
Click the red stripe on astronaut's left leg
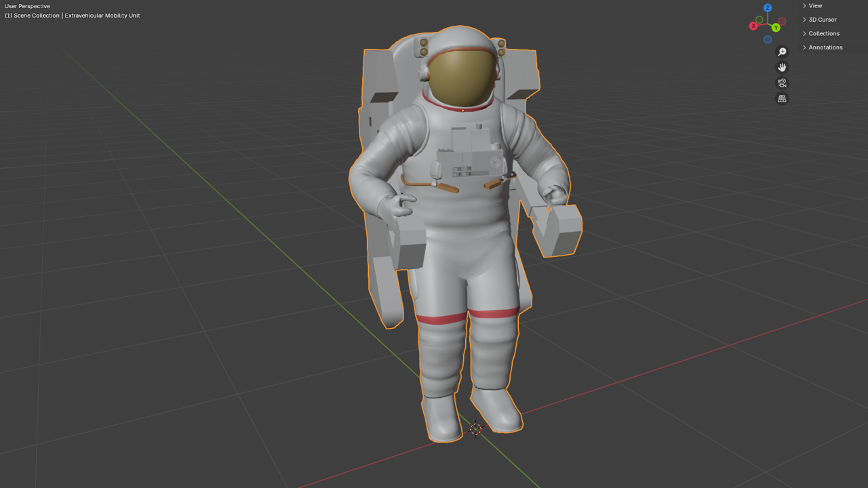(494, 314)
